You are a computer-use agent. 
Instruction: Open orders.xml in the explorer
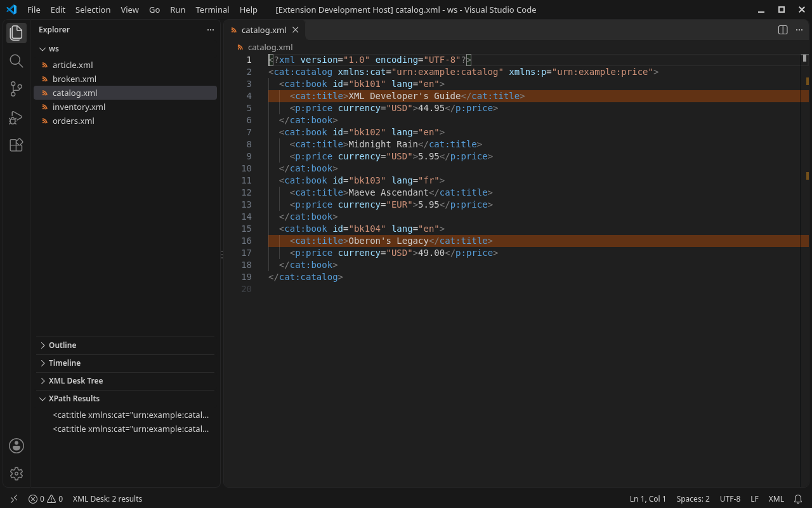126,121
